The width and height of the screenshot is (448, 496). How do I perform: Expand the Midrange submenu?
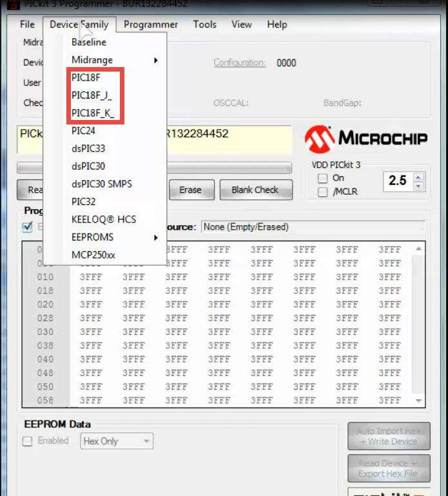click(105, 60)
